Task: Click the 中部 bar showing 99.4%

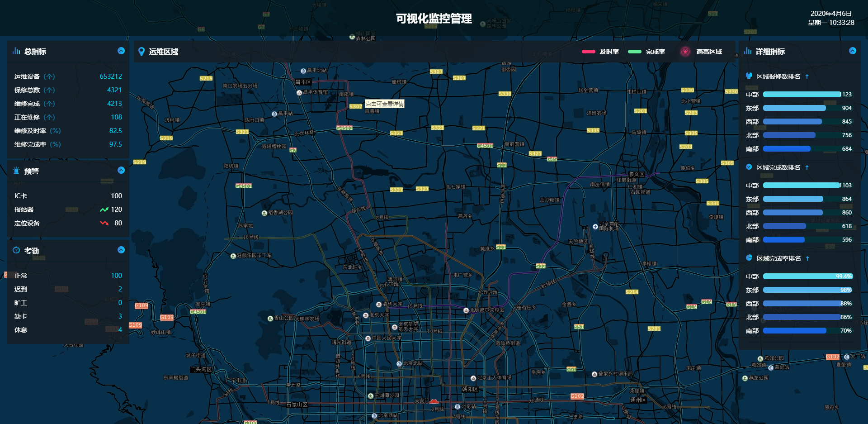Action: coord(808,276)
